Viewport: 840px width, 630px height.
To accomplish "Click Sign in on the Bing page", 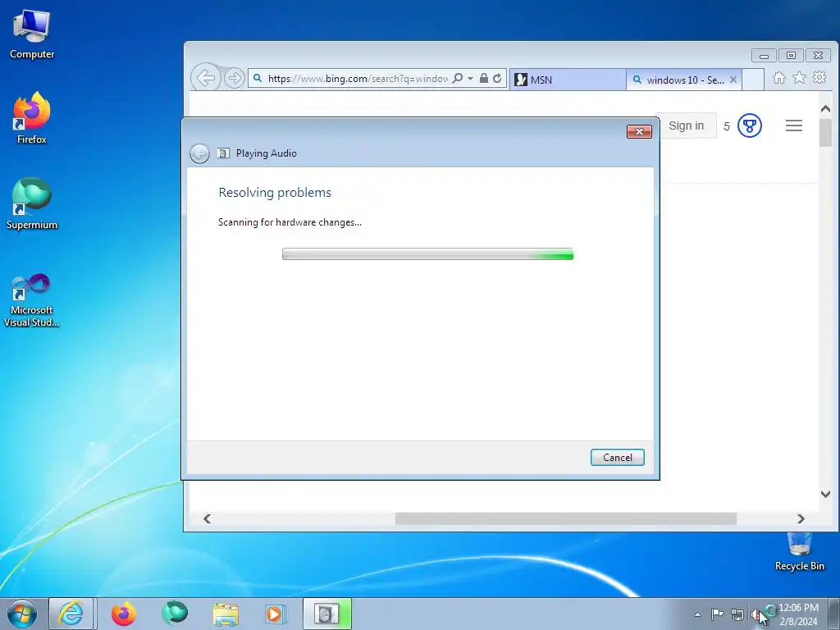I will click(687, 126).
